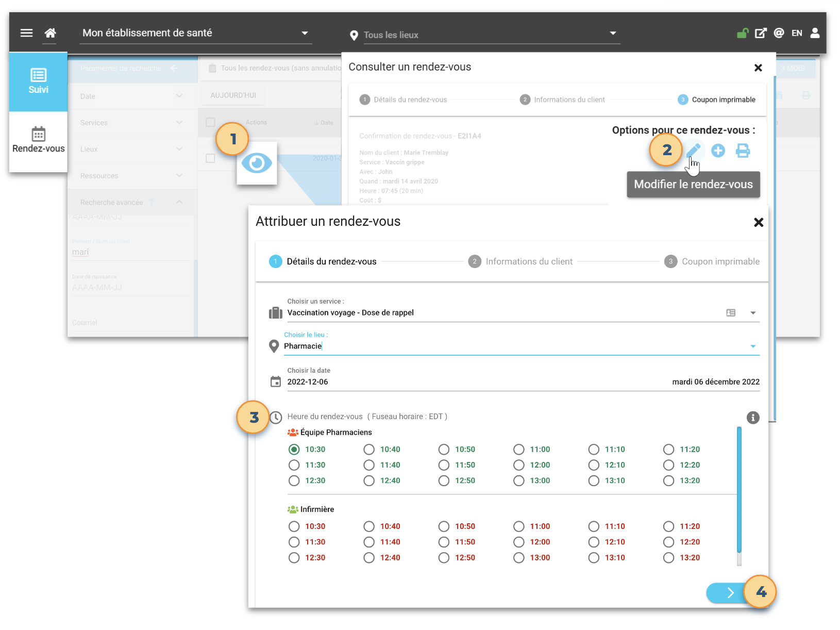Select the 10:30 slot for Infirmière

294,526
